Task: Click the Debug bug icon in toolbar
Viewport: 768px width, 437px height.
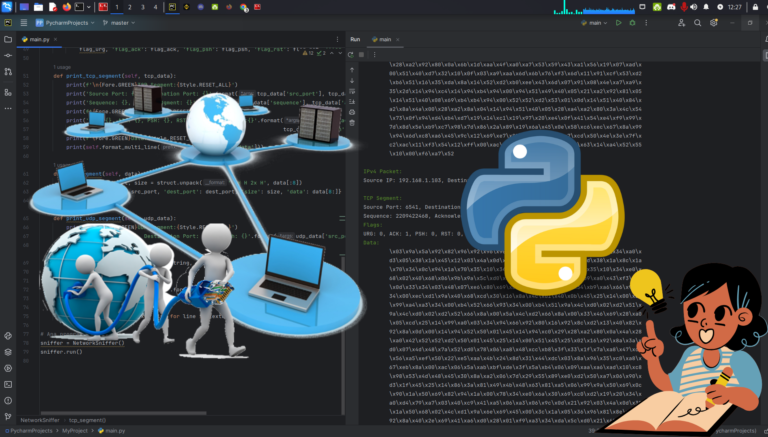Action: point(632,21)
